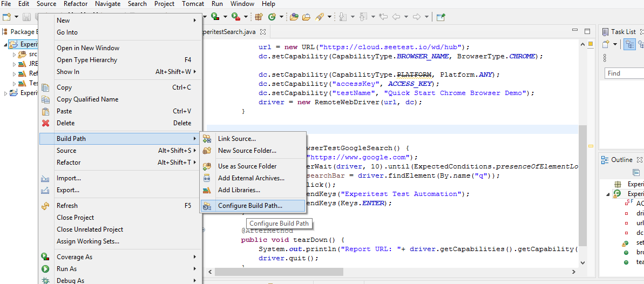Choose New Source Folder submenu entry
The image size is (644, 284).
pos(253,151)
